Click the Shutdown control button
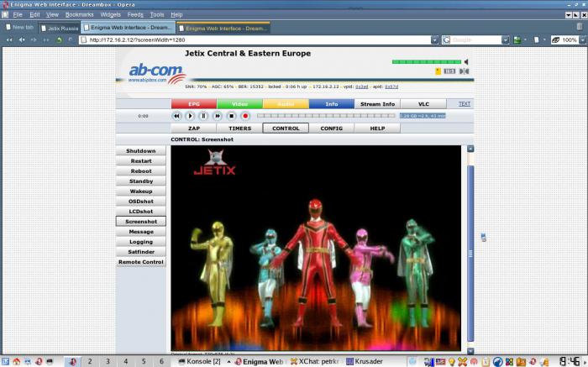Screen dimensions: 588x367 pyautogui.click(x=141, y=150)
